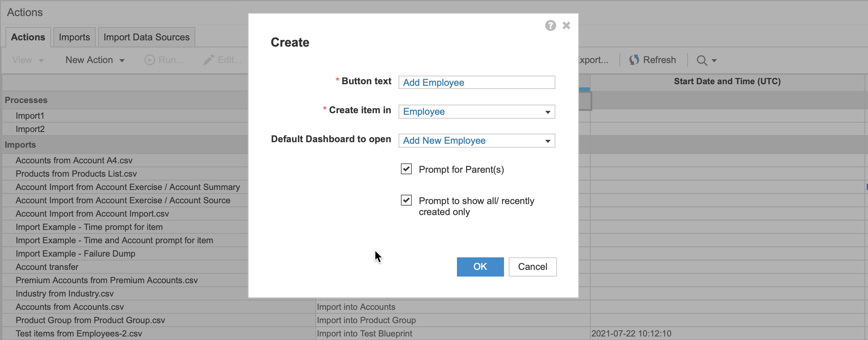This screenshot has width=868, height=340.
Task: Click the help question mark icon
Action: (550, 25)
